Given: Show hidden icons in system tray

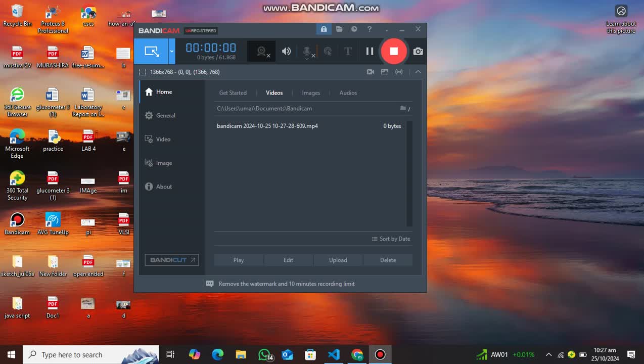Looking at the screenshot, I should click(x=548, y=354).
